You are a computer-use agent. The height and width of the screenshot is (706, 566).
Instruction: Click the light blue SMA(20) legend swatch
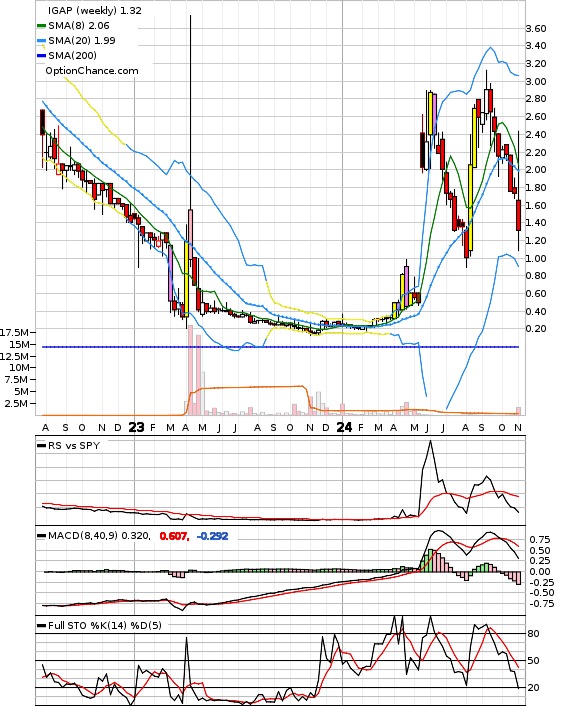coord(41,41)
